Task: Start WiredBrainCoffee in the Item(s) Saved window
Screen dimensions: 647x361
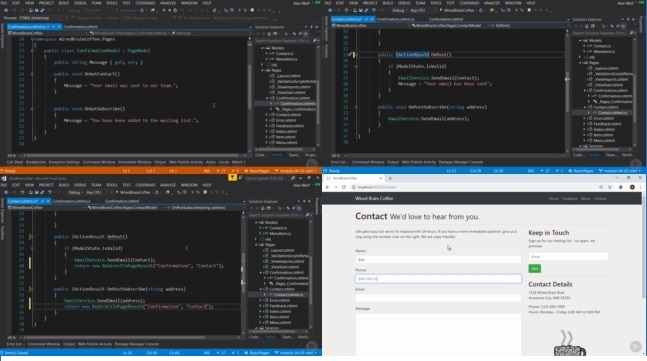Action: point(134,192)
